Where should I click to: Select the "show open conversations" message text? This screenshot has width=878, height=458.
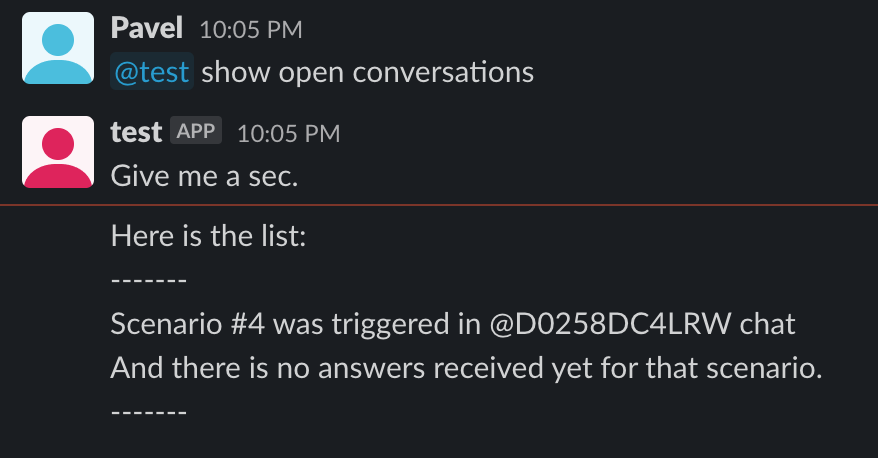(x=367, y=72)
